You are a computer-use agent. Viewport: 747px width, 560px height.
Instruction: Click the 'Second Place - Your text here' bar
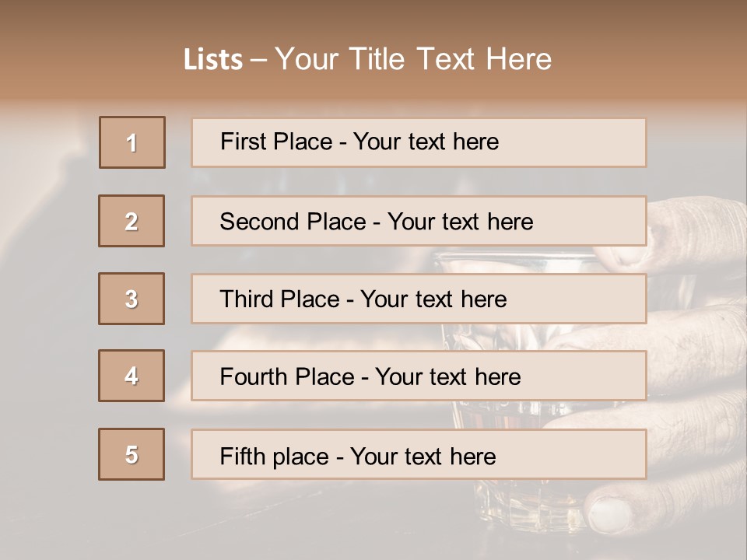tap(419, 221)
